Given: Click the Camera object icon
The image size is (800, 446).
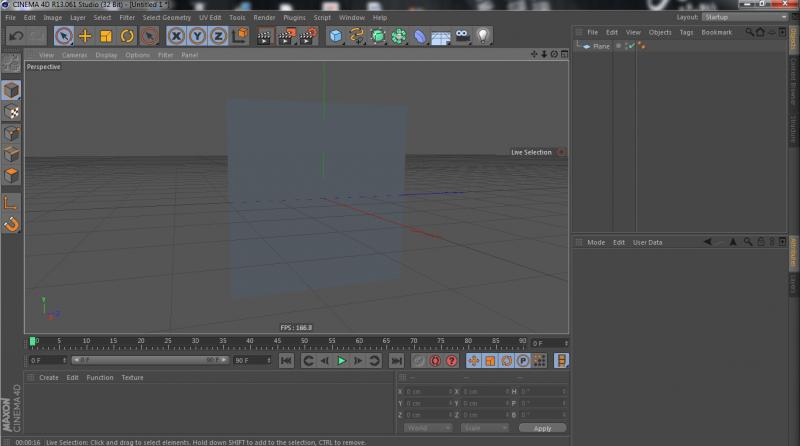Looking at the screenshot, I should (462, 36).
